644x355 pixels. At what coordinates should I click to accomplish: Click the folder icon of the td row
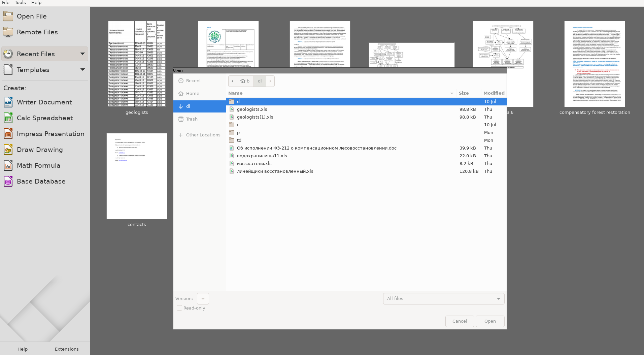[x=232, y=140]
